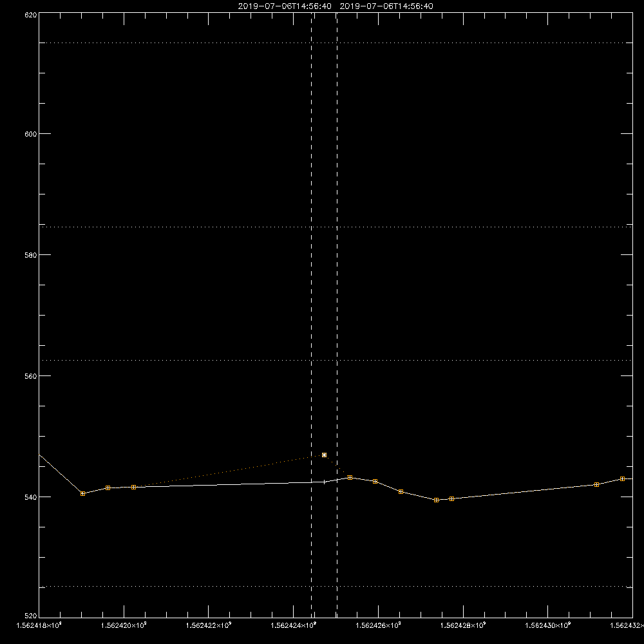Select the rightmost data marker near 543
The width and height of the screenshot is (644, 644).
(622, 479)
